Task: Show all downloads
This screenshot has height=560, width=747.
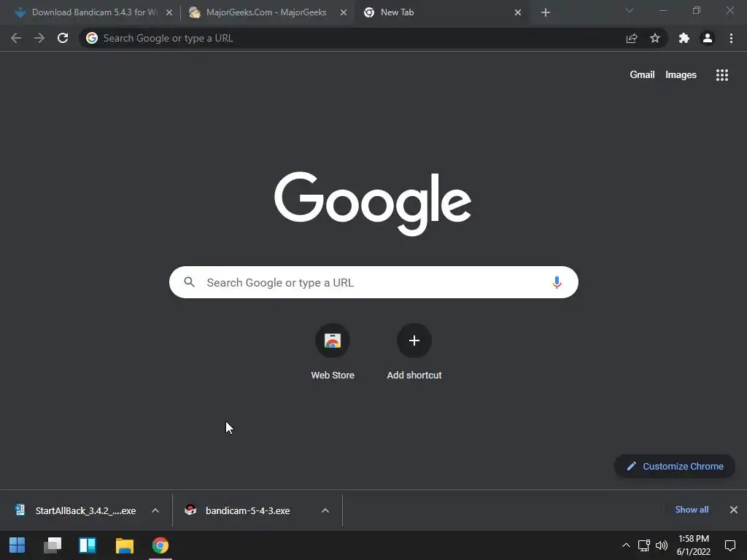Action: (x=692, y=510)
